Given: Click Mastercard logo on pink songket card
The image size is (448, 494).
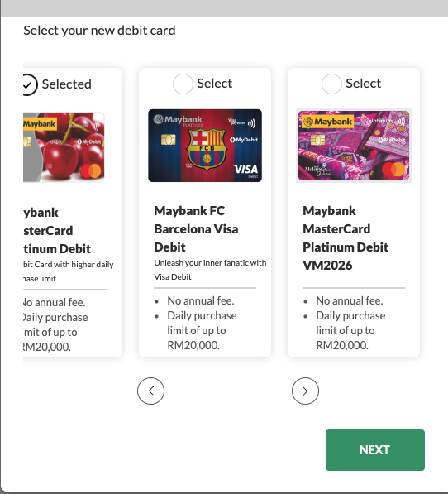Looking at the screenshot, I should click(393, 169).
